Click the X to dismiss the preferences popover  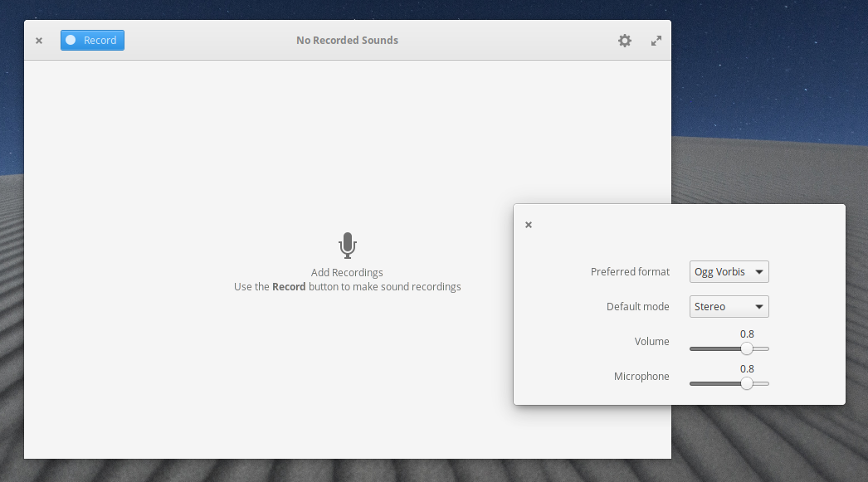pyautogui.click(x=529, y=224)
